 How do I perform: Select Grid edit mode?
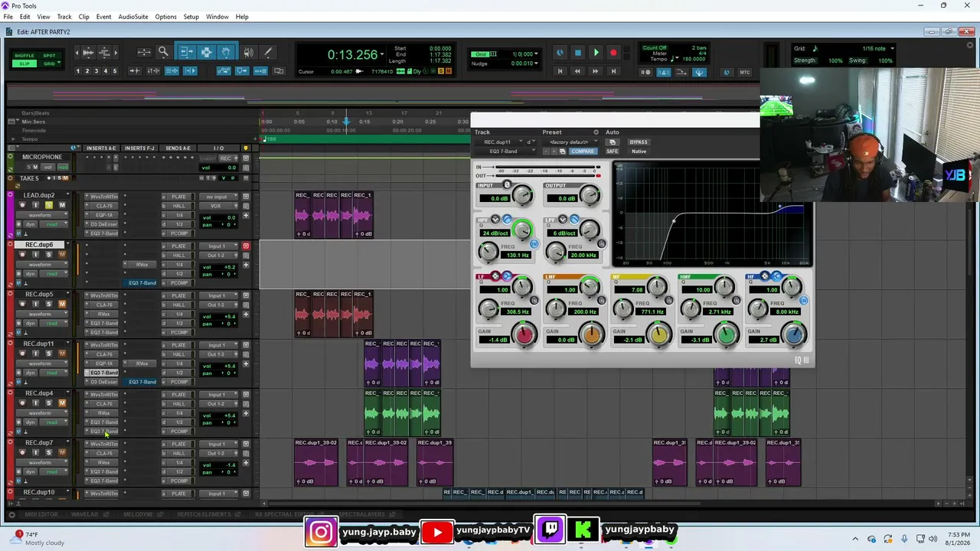[x=49, y=64]
